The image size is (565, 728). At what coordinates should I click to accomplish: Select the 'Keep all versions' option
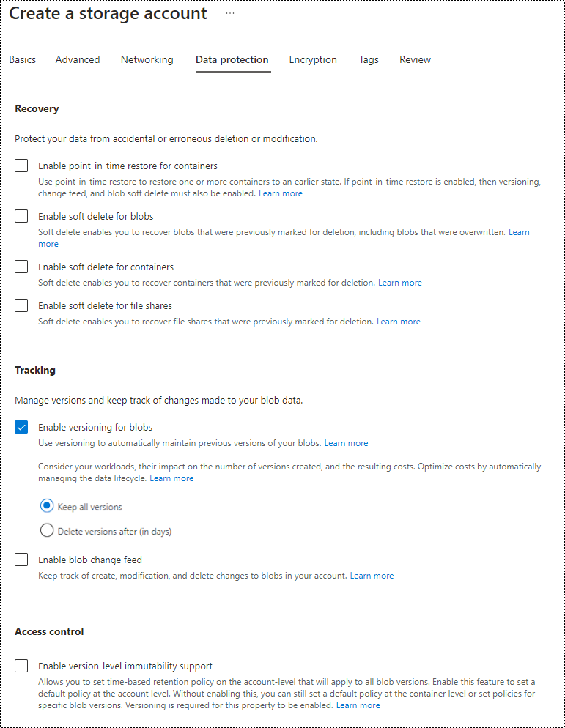(x=47, y=506)
